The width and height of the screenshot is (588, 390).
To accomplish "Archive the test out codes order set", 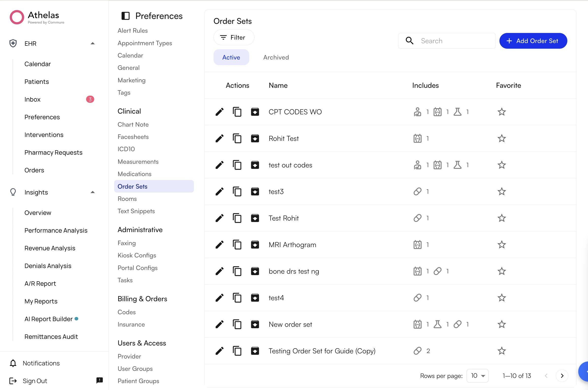I will 255,165.
